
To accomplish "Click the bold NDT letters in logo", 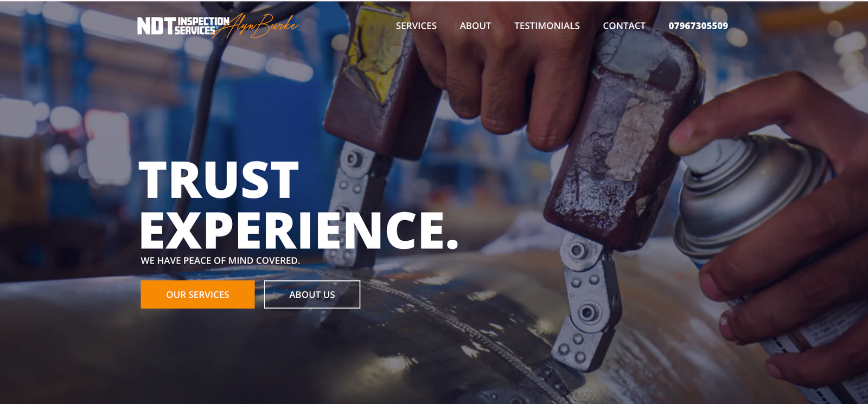I will click(156, 26).
